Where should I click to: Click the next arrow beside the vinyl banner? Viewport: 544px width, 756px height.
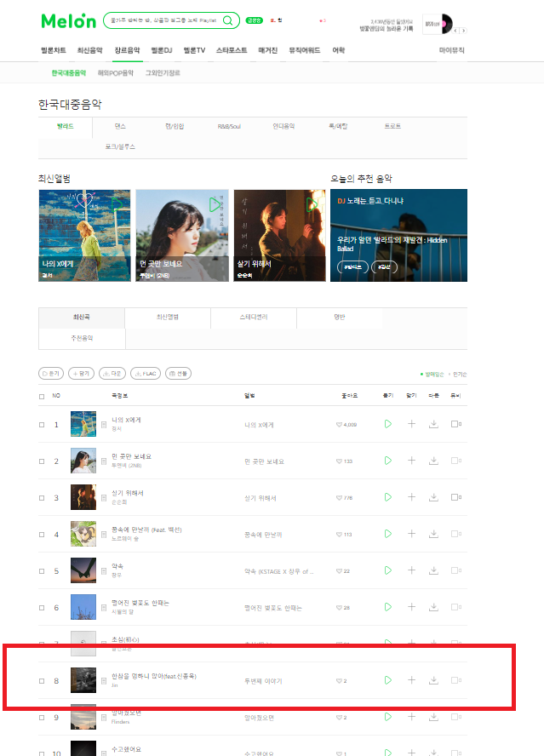click(x=463, y=31)
